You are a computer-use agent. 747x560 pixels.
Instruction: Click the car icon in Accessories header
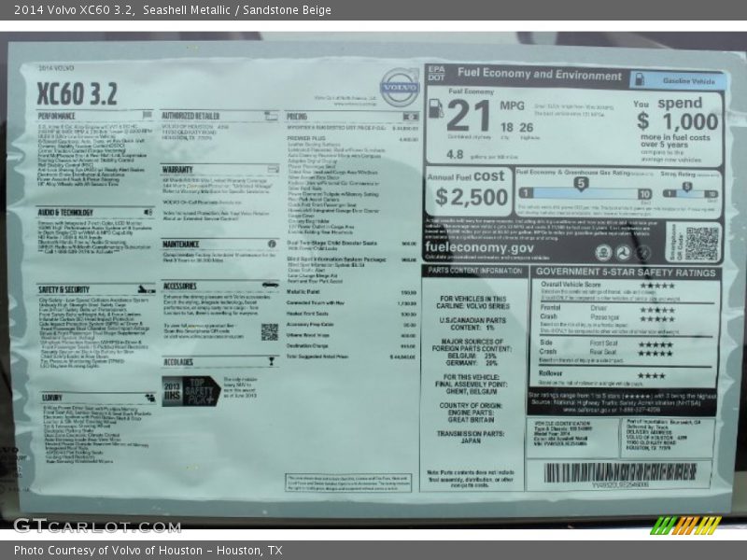[271, 285]
